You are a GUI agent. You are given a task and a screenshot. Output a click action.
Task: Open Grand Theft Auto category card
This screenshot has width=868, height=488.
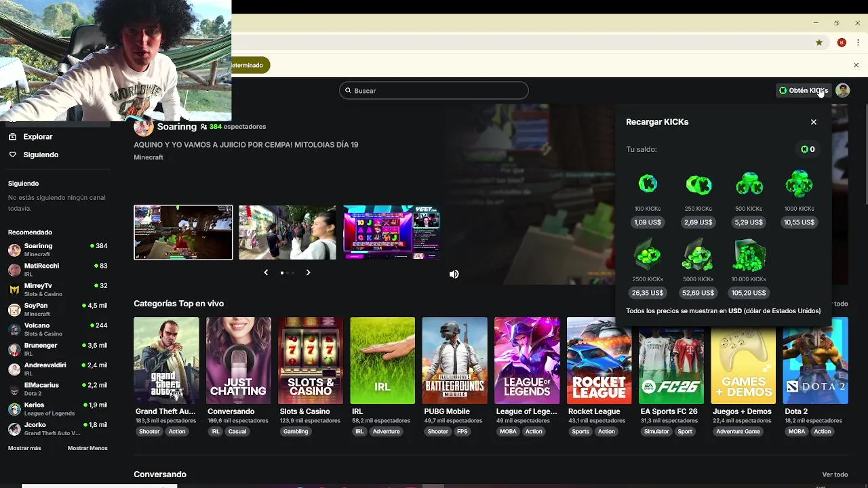[166, 361]
